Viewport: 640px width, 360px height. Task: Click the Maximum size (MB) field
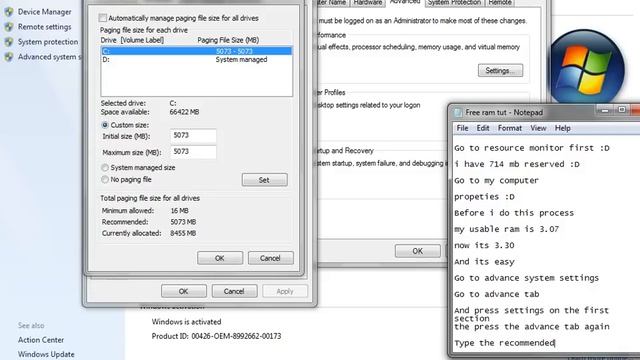pyautogui.click(x=193, y=152)
